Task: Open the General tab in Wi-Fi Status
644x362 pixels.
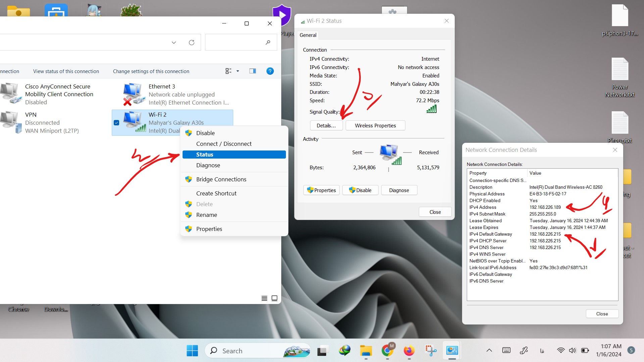Action: [308, 35]
